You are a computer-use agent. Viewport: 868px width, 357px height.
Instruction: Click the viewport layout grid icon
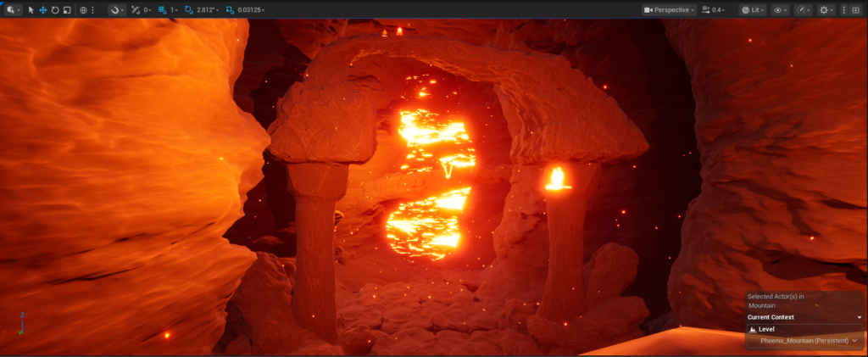point(856,10)
